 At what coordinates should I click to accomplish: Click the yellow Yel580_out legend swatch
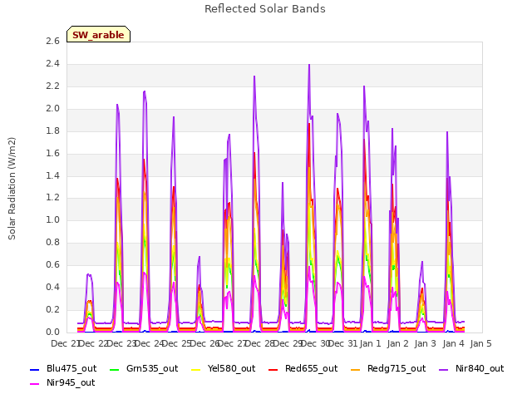[196, 369]
